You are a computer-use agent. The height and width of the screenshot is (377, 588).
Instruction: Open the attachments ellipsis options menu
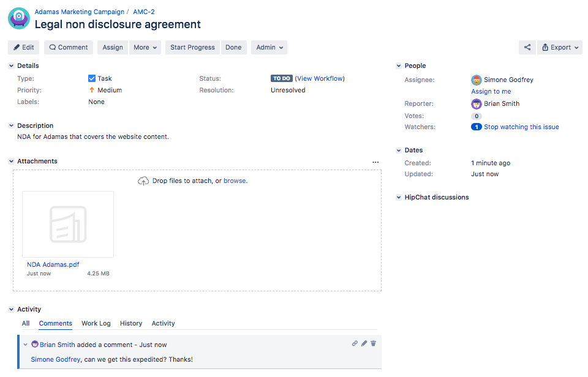(375, 162)
